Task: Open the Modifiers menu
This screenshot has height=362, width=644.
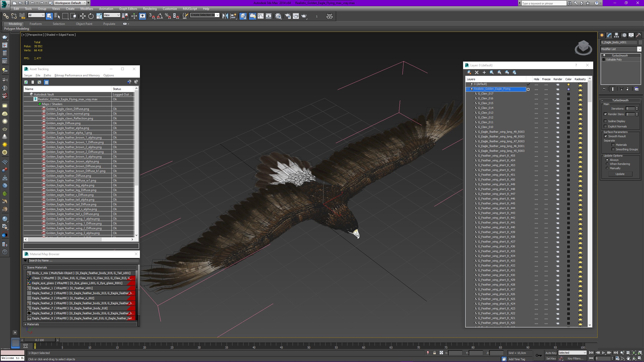Action: (87, 9)
